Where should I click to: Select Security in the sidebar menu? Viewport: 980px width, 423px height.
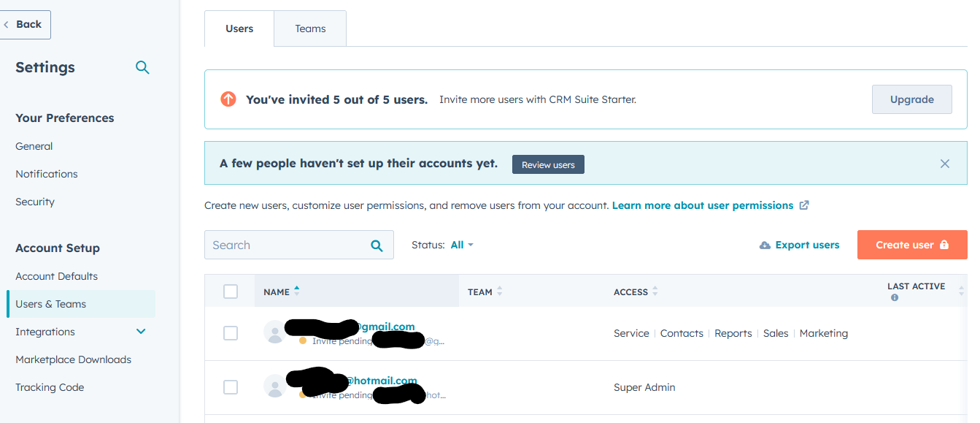click(34, 201)
